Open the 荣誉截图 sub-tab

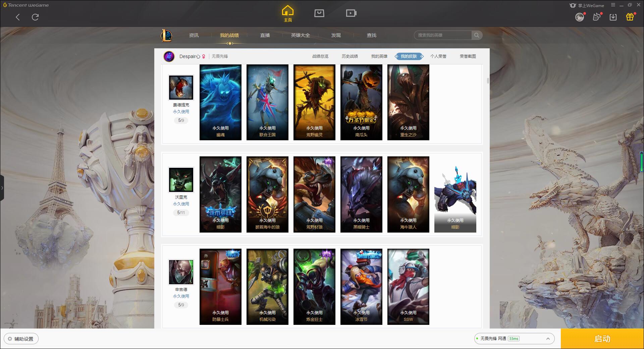[x=468, y=56]
